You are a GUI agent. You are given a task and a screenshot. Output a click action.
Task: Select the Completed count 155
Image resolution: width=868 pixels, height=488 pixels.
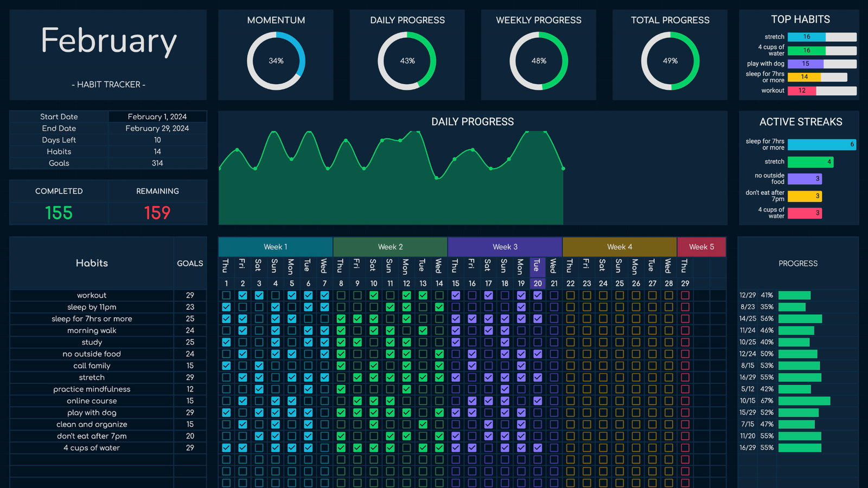59,213
